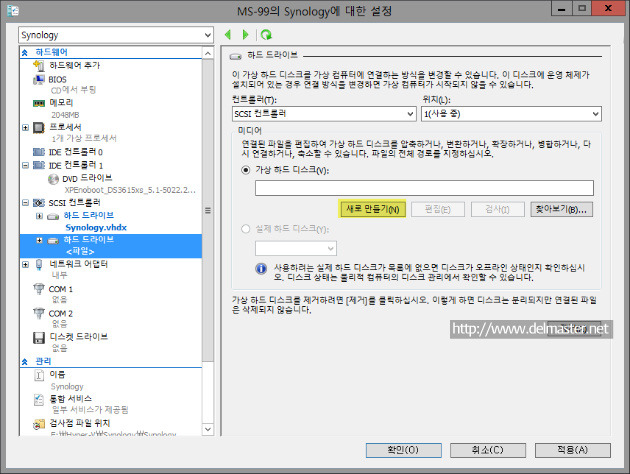Click the green refresh icon
Screen dimensions: 630x474
click(266, 35)
